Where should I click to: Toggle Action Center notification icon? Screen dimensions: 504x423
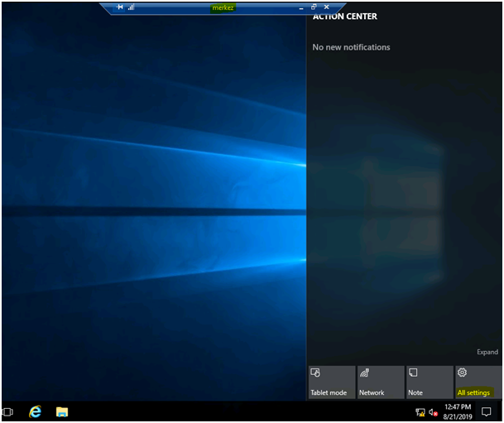[487, 411]
